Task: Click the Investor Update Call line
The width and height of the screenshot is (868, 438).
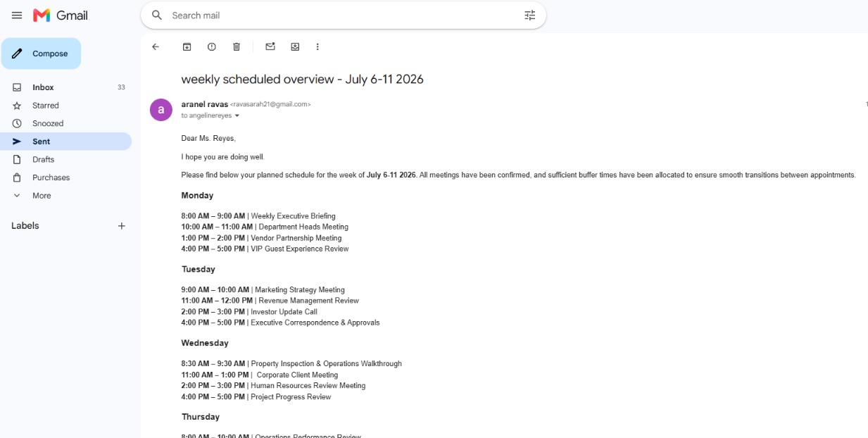Action: coord(250,312)
